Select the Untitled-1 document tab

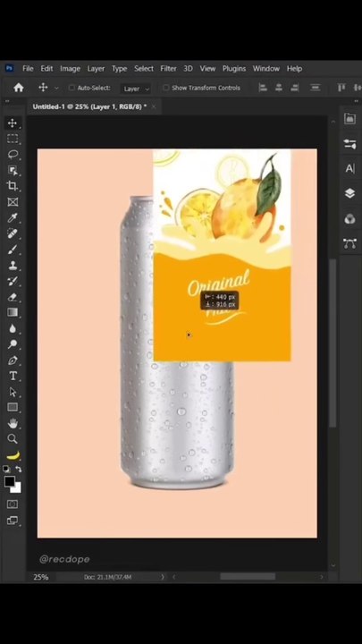(89, 106)
